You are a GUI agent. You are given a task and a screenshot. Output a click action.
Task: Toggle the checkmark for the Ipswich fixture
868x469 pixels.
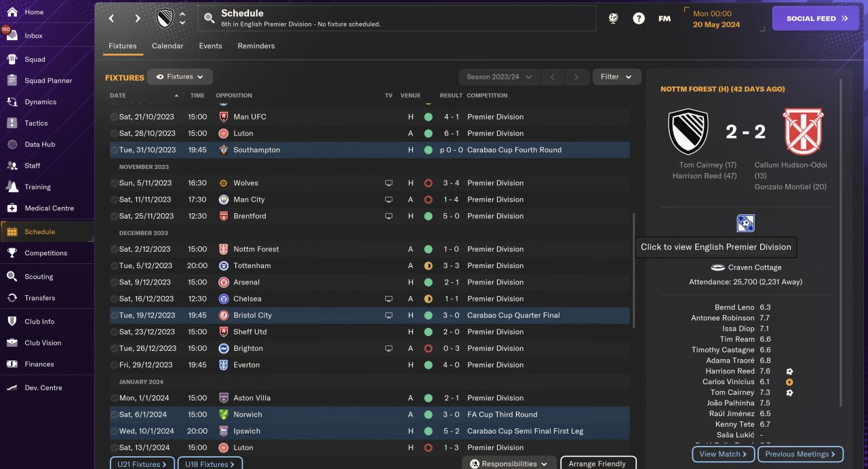(114, 431)
